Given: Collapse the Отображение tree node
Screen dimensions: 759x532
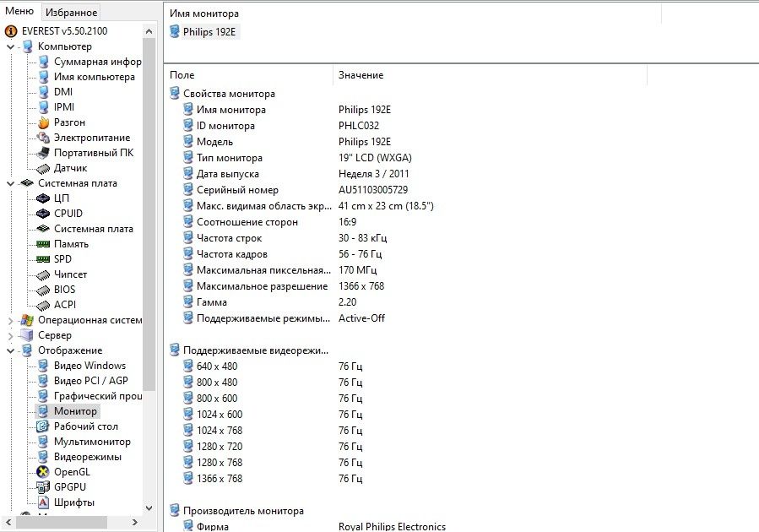Looking at the screenshot, I should click(x=11, y=350).
